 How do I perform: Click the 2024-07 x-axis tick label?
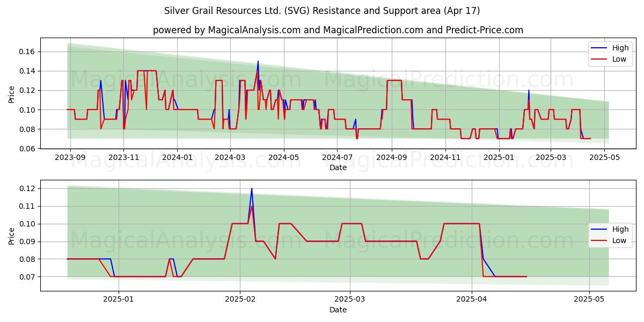point(337,157)
